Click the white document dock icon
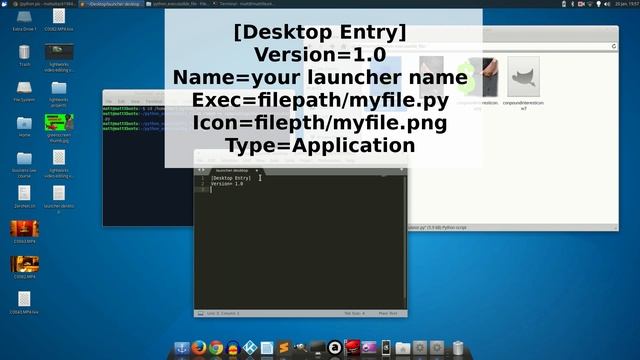Image resolution: width=640 pixels, height=360 pixels. pos(267,348)
